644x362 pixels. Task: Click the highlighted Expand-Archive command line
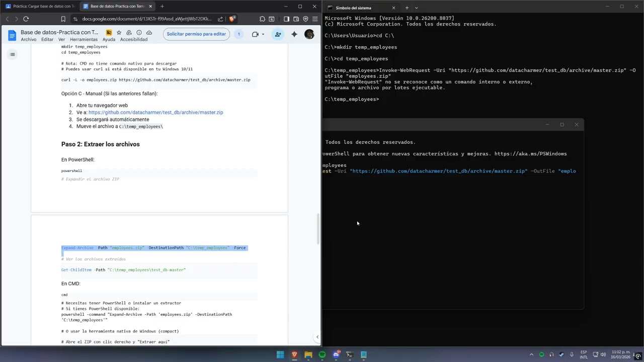coord(153,248)
